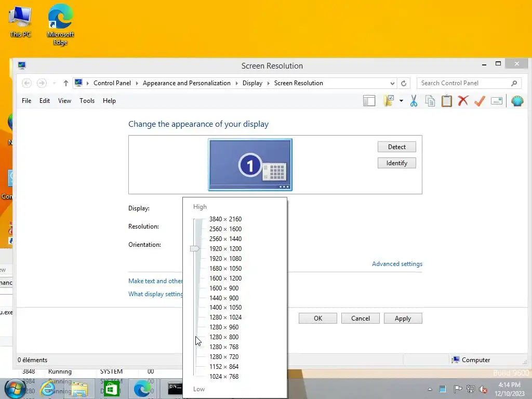Click the Forward navigation arrow
This screenshot has height=399, width=532.
tap(42, 83)
